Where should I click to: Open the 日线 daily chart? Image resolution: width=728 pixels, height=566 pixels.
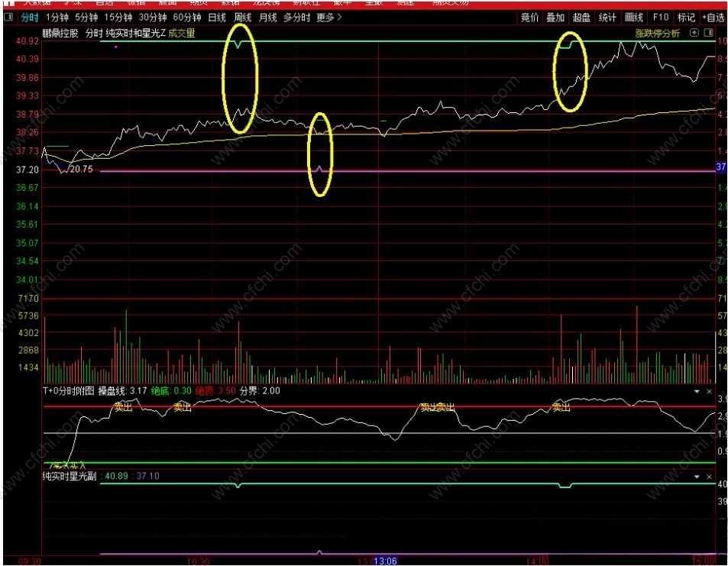point(217,18)
